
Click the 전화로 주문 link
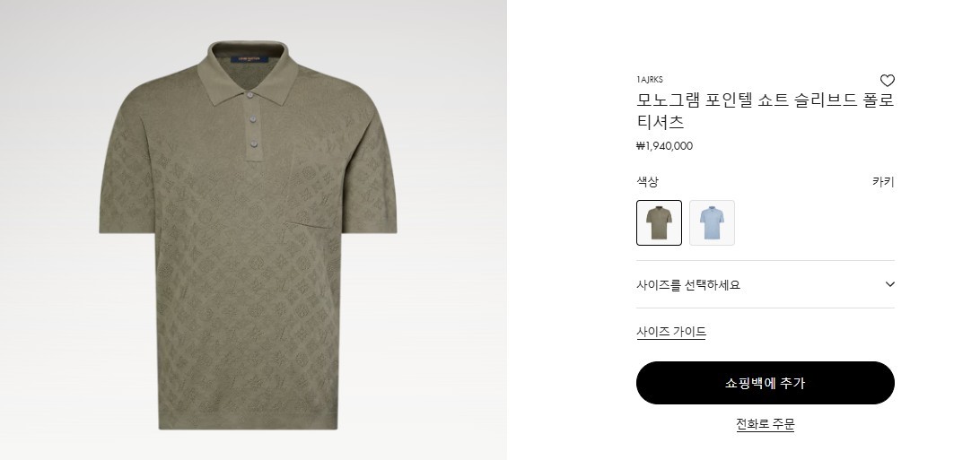tap(765, 424)
